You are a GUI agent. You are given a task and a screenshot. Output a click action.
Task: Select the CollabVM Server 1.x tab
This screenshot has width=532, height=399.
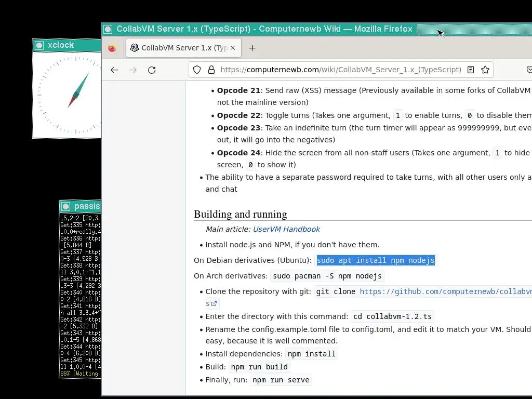[183, 48]
